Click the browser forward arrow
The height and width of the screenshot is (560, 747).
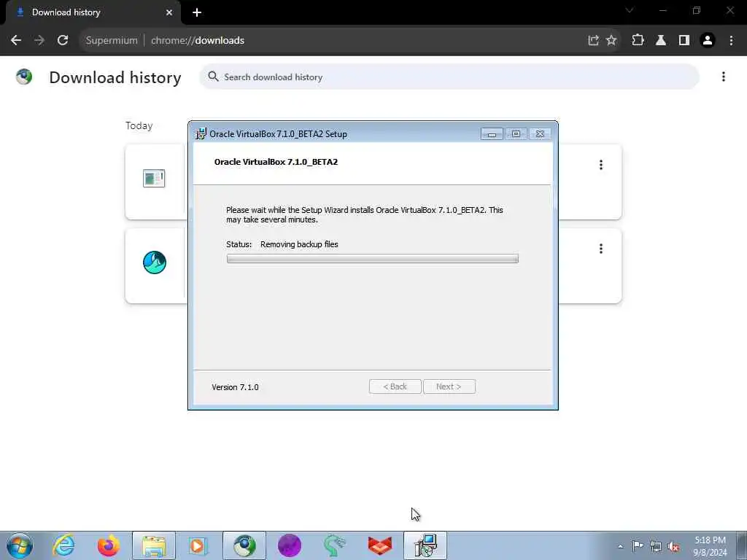pos(39,41)
